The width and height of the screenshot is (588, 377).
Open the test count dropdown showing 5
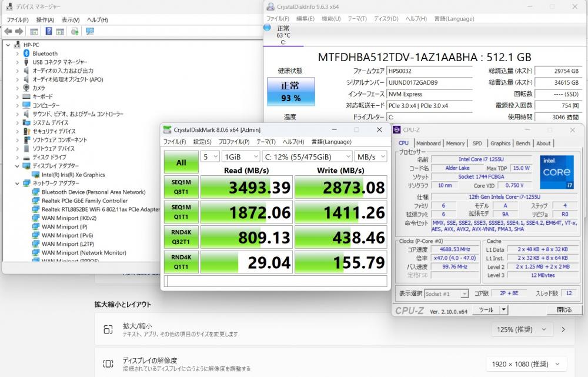(210, 157)
